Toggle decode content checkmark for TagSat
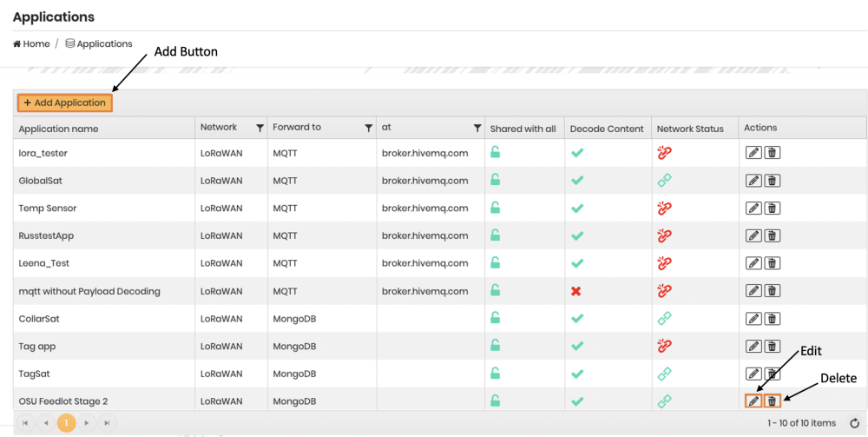Screen dimensions: 868x437 576,374
